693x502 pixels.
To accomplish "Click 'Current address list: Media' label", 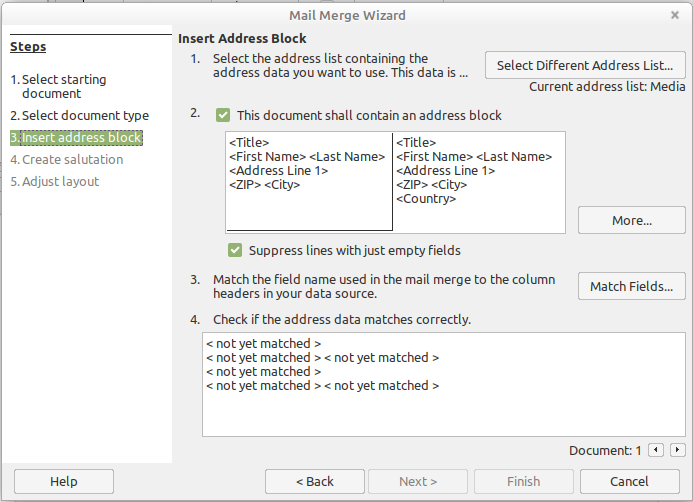I will coord(607,87).
